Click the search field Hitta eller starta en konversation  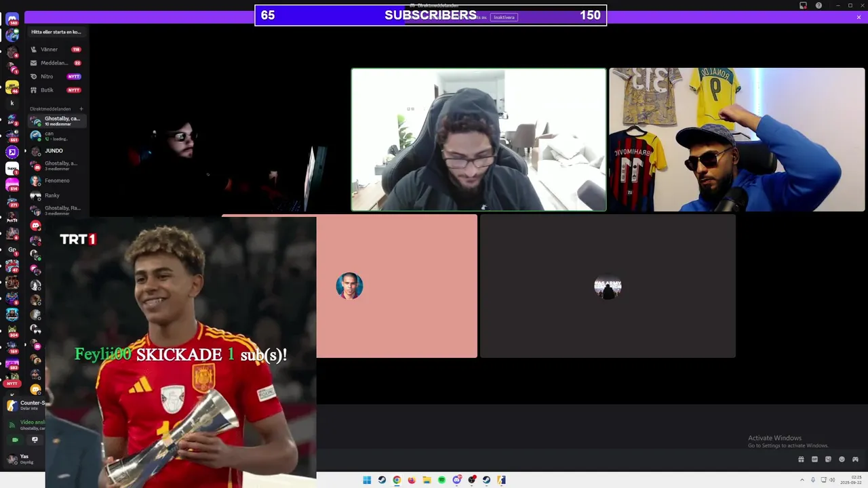[57, 32]
